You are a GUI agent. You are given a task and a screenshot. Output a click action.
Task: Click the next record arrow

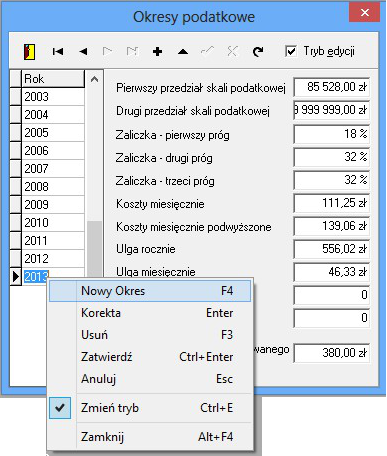point(107,51)
